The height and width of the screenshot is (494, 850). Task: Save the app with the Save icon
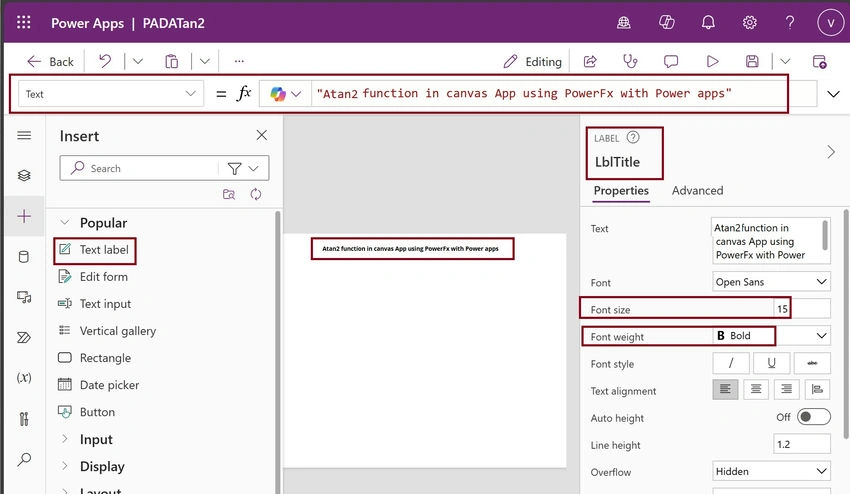point(752,61)
